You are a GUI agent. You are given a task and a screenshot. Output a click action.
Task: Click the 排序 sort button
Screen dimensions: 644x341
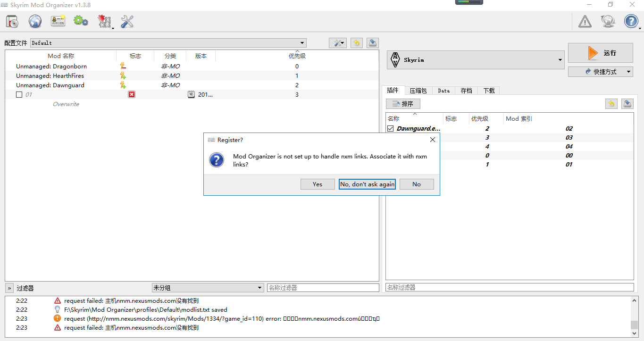pyautogui.click(x=403, y=104)
